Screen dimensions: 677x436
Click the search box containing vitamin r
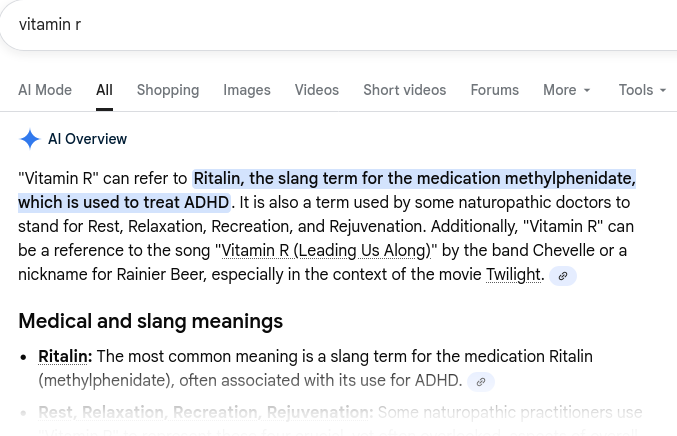tap(300, 24)
